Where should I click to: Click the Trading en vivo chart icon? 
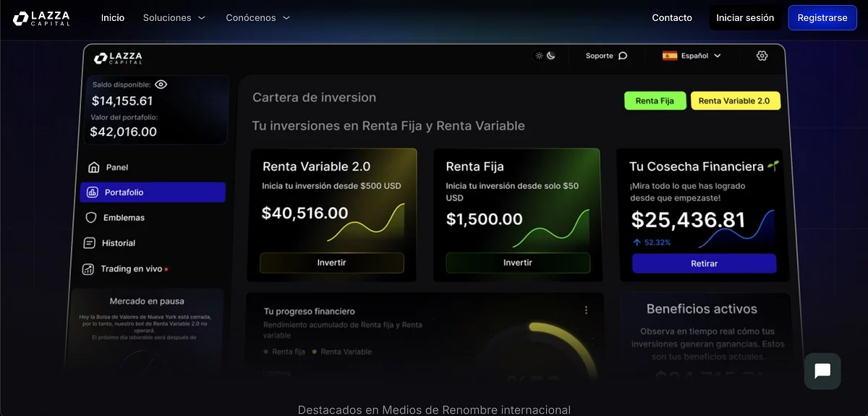88,269
